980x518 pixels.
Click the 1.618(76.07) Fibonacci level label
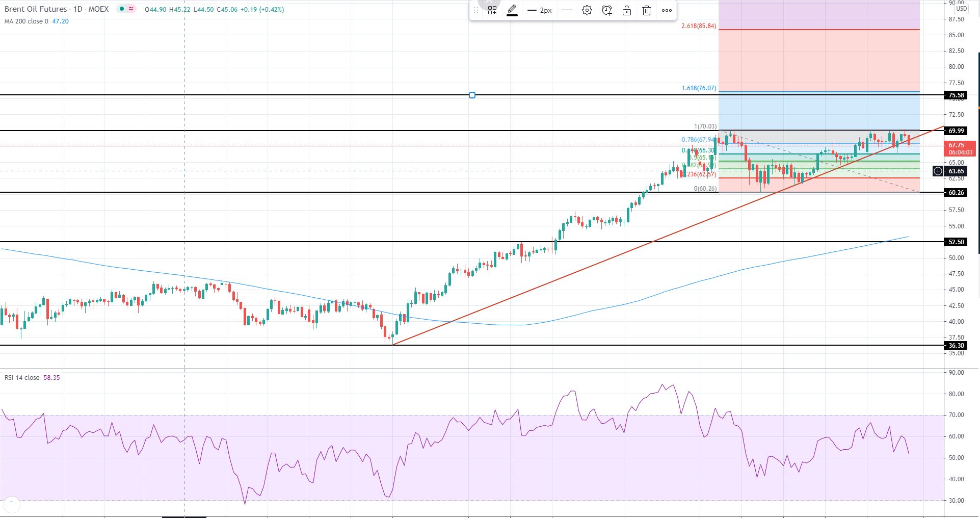pos(699,88)
